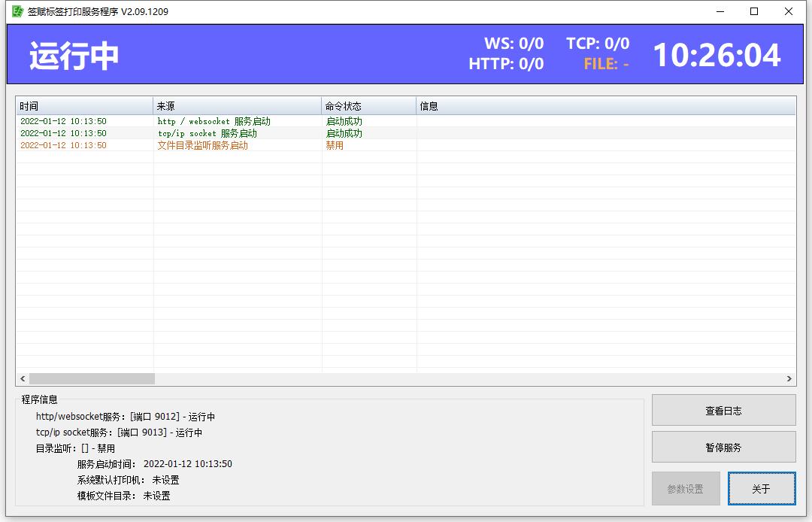Image resolution: width=812 pixels, height=522 pixels.
Task: Sort by the 时间 column header
Action: (x=84, y=105)
